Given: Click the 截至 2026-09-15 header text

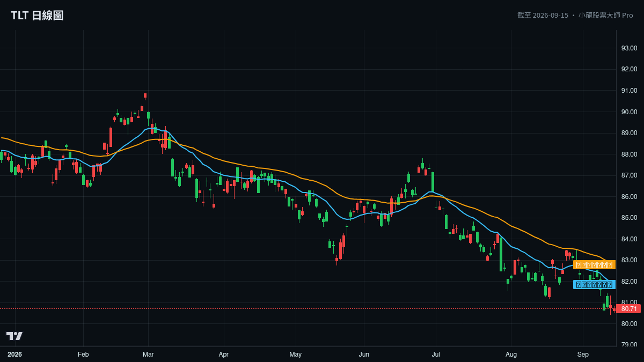Looking at the screenshot, I should pyautogui.click(x=543, y=15).
